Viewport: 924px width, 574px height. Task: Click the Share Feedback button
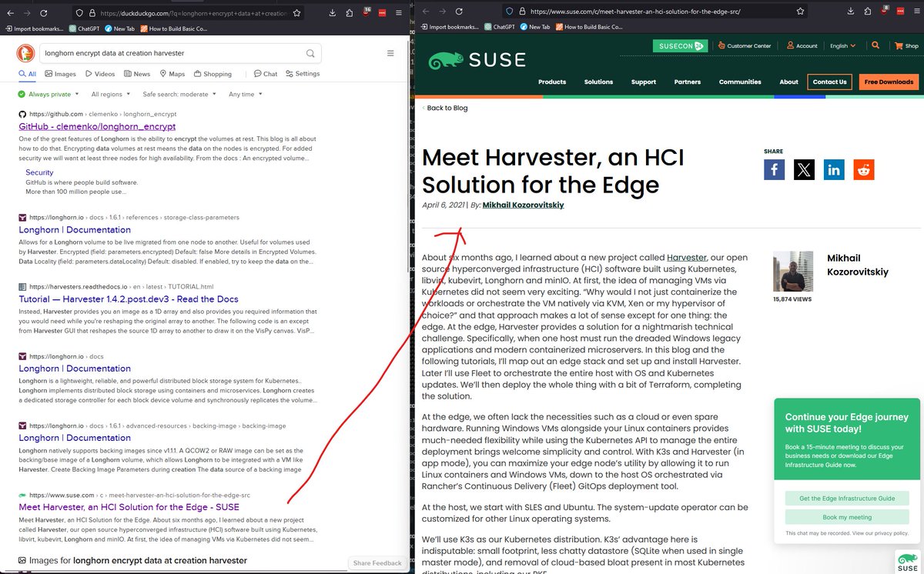[377, 563]
